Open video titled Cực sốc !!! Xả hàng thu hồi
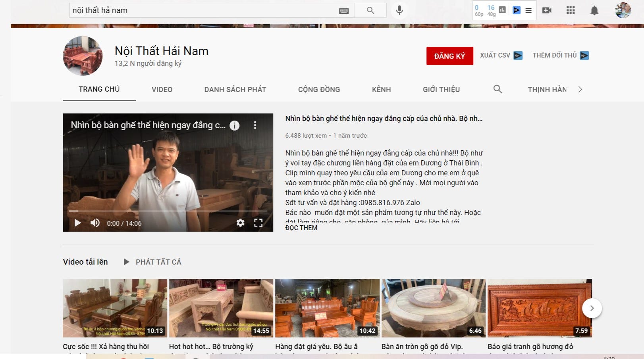The height and width of the screenshot is (359, 644). (106, 347)
